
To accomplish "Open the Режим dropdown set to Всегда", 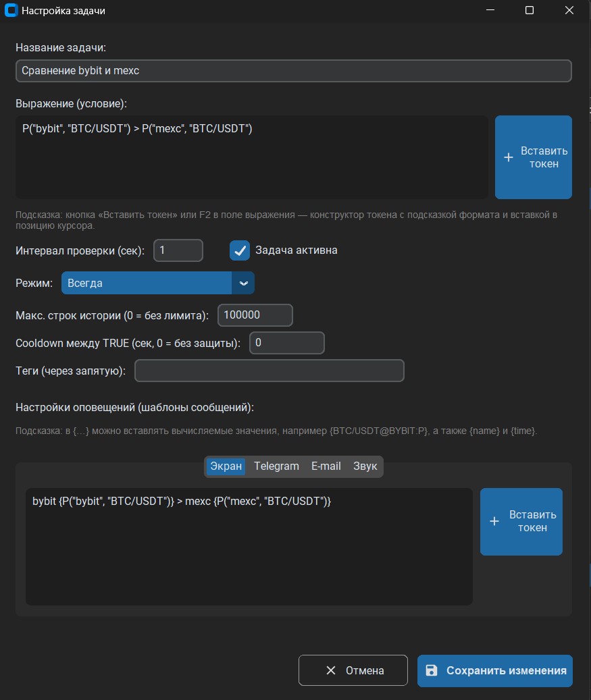I will coord(157,283).
